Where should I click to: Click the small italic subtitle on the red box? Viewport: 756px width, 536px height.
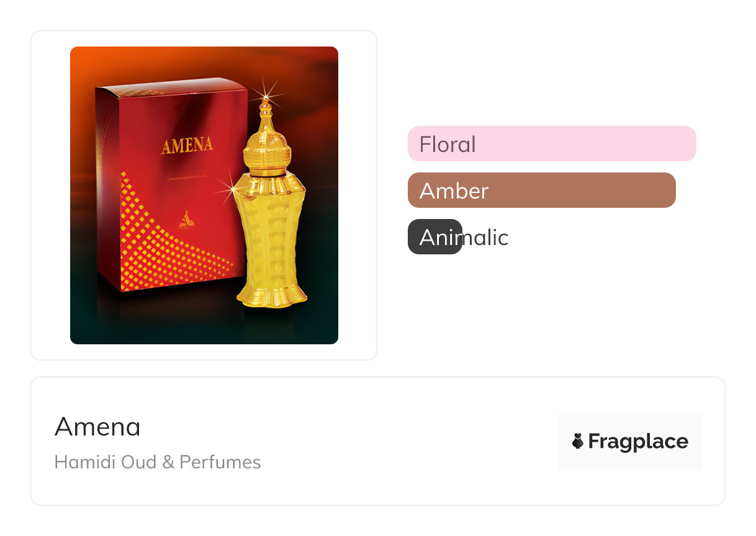pos(192,179)
